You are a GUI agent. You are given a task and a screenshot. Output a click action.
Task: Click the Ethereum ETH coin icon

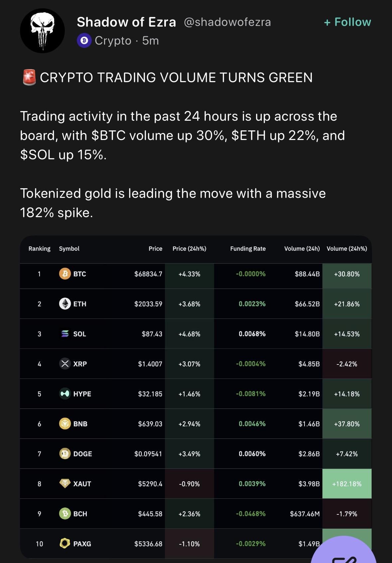point(65,304)
